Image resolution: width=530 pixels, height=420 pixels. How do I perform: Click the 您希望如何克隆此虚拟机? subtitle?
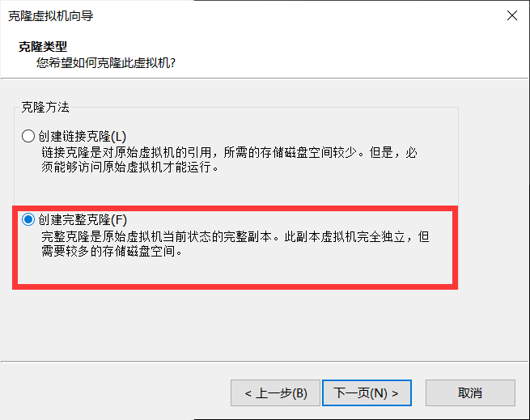pyautogui.click(x=106, y=63)
